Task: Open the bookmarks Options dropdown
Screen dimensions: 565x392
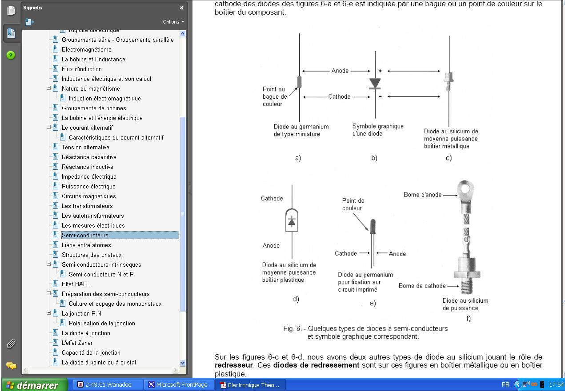Action: (174, 22)
